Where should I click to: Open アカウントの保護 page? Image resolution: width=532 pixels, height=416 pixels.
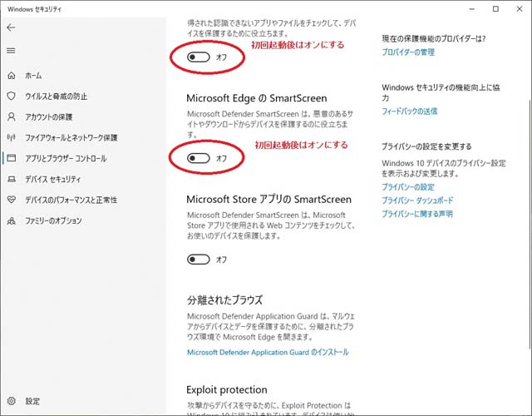coord(48,117)
